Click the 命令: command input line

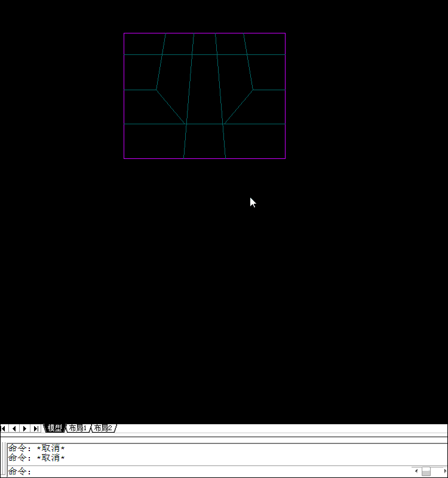click(209, 471)
